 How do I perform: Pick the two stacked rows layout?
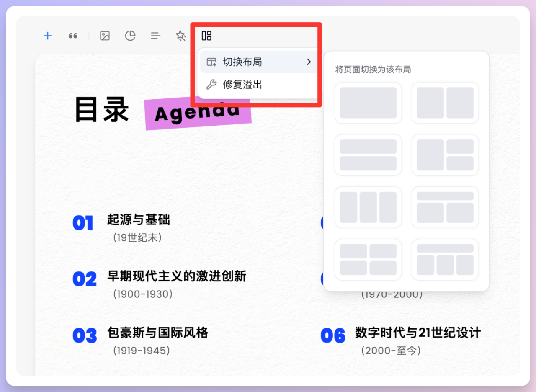(x=368, y=155)
